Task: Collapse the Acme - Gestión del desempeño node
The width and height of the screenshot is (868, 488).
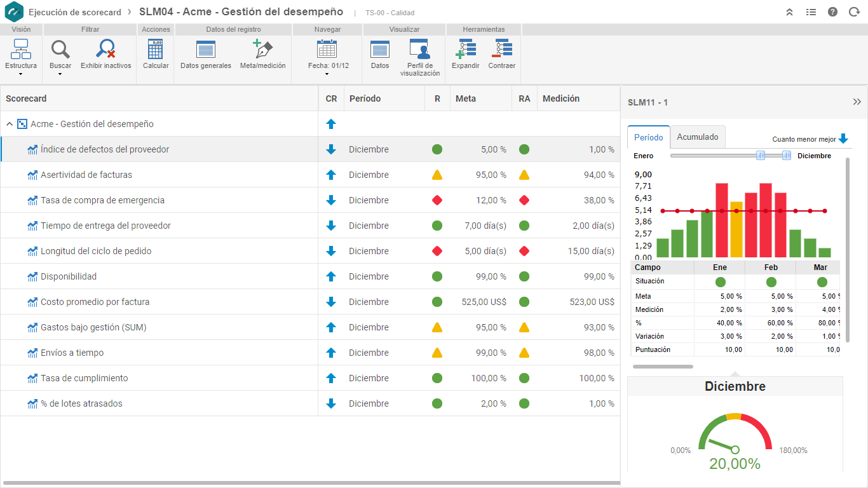Action: pos(10,124)
